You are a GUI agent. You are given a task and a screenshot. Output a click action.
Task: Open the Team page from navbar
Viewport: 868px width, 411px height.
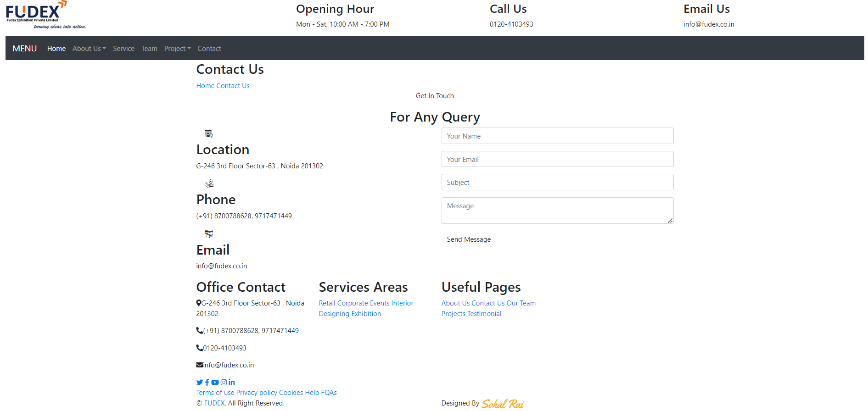coord(149,49)
